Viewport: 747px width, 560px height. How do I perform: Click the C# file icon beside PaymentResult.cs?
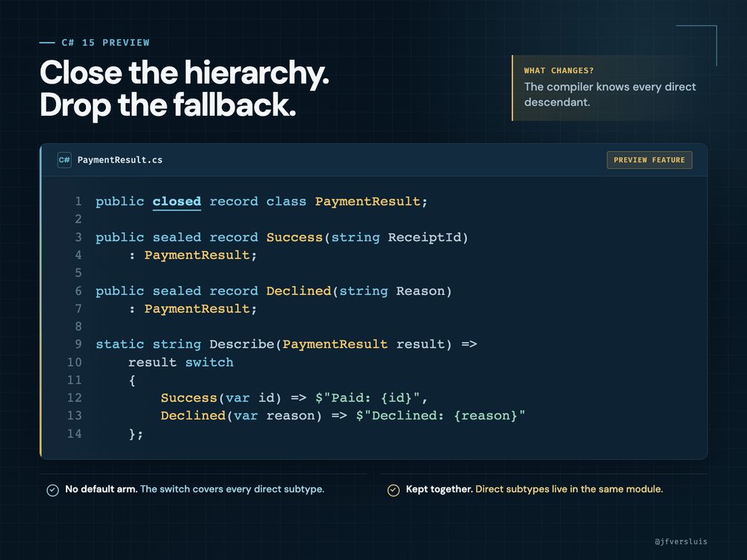pyautogui.click(x=64, y=160)
